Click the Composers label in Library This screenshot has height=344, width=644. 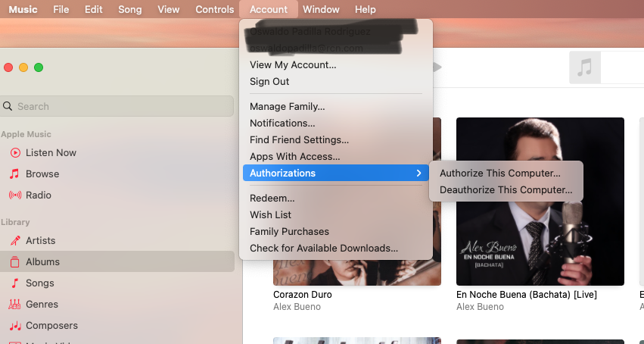click(51, 326)
